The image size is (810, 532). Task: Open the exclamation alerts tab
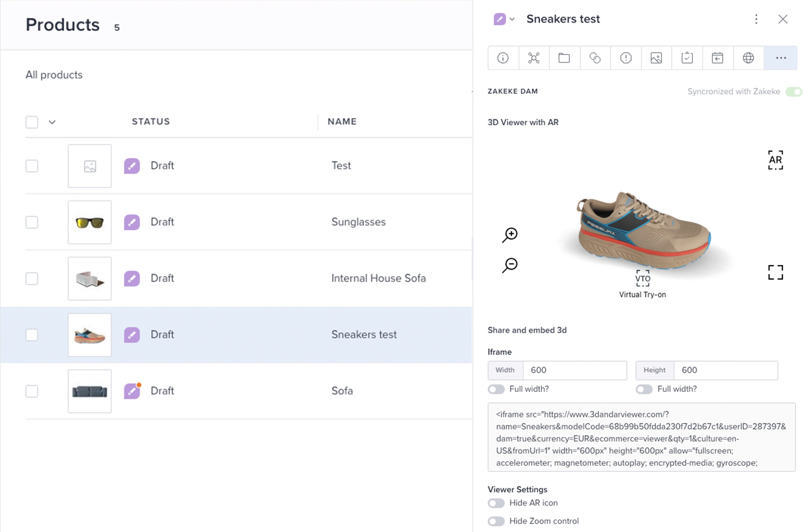coord(625,58)
